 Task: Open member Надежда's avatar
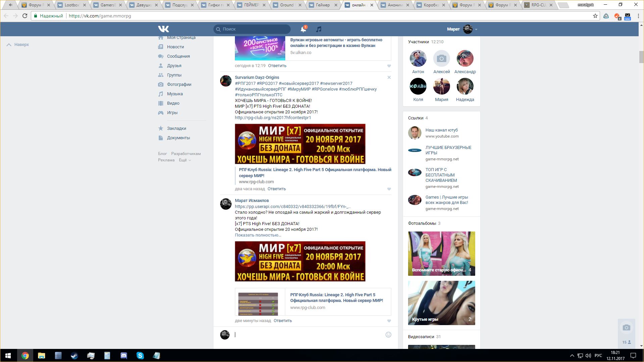(x=465, y=86)
